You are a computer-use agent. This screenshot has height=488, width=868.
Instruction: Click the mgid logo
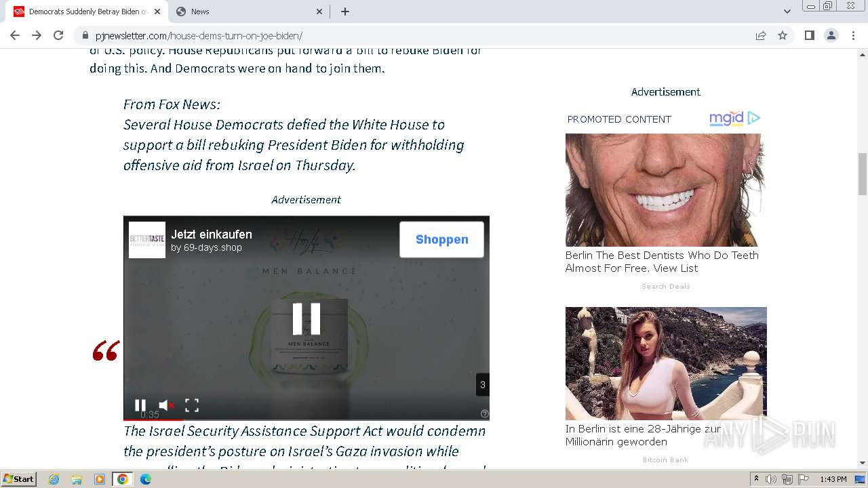726,119
